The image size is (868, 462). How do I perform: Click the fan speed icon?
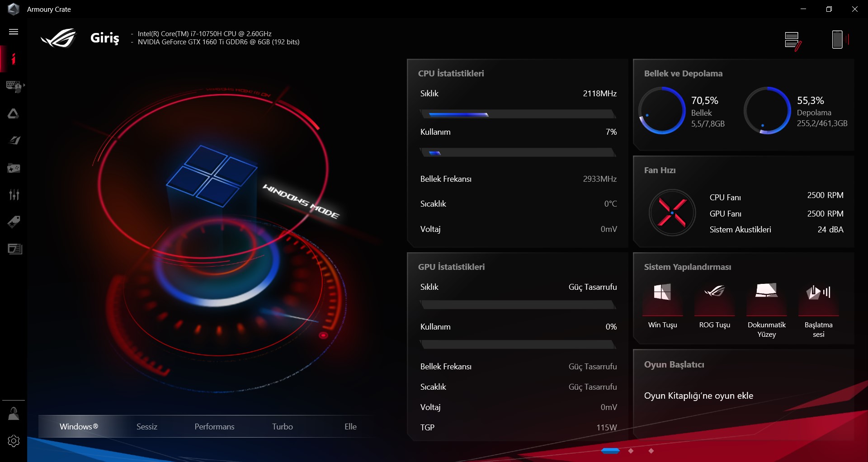pos(672,212)
